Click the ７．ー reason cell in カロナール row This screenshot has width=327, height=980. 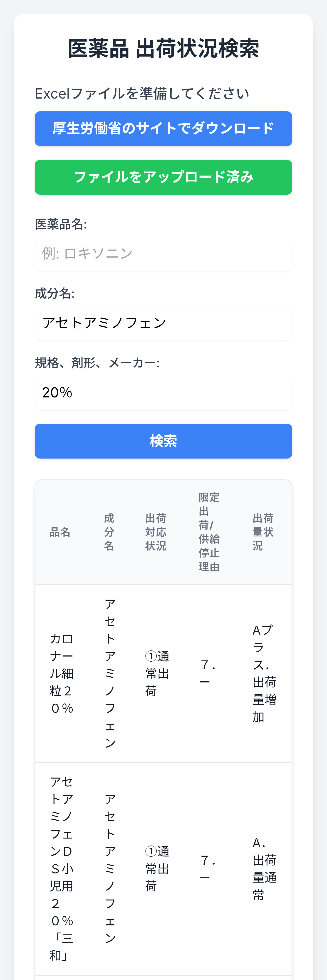pos(208,673)
